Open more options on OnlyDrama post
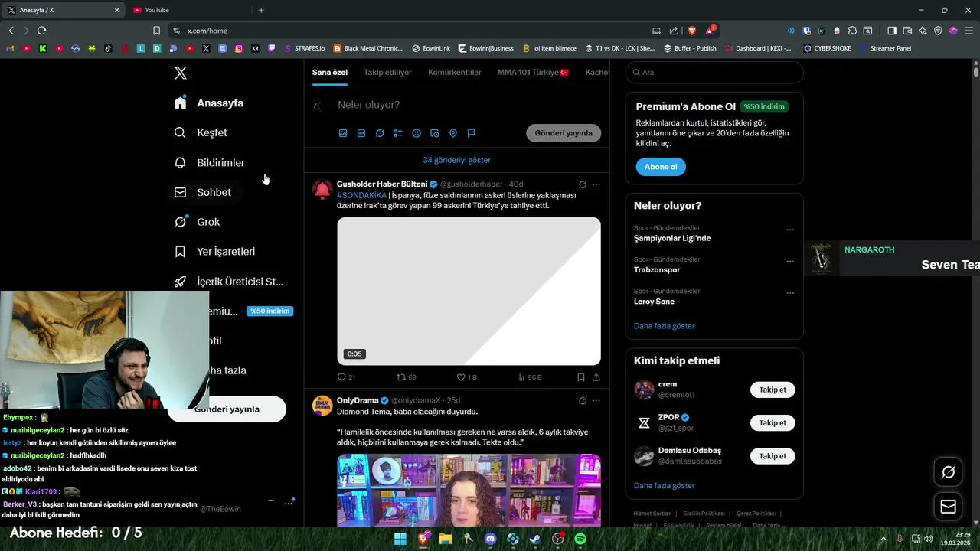This screenshot has width=980, height=551. pos(596,400)
